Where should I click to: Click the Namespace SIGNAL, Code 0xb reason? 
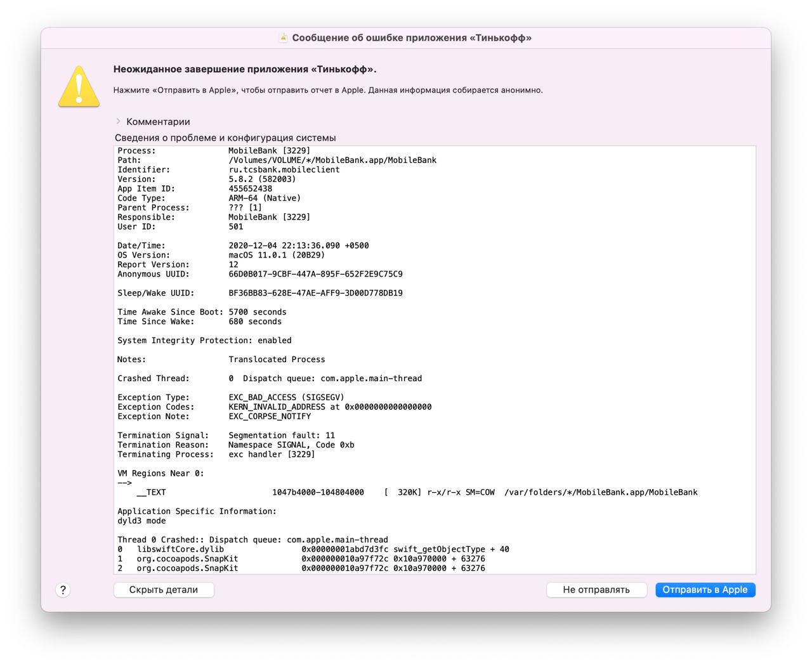[291, 446]
